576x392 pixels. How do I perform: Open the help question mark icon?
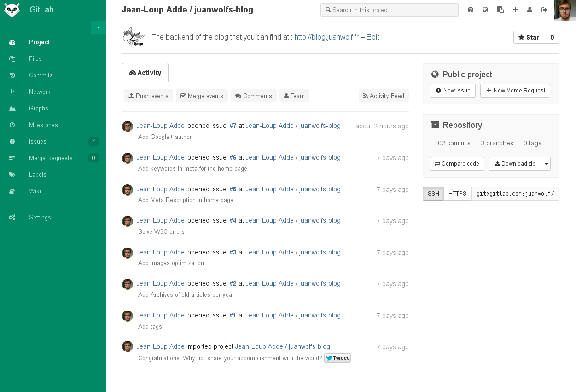point(471,10)
